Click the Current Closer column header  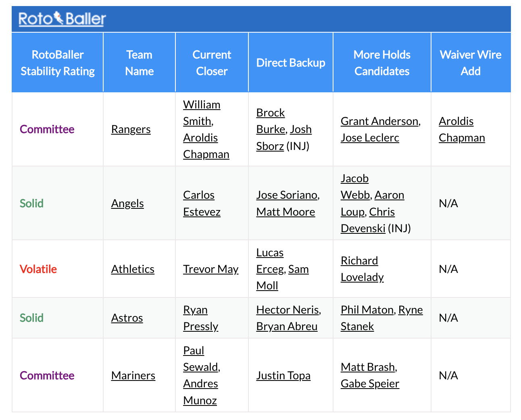point(212,63)
